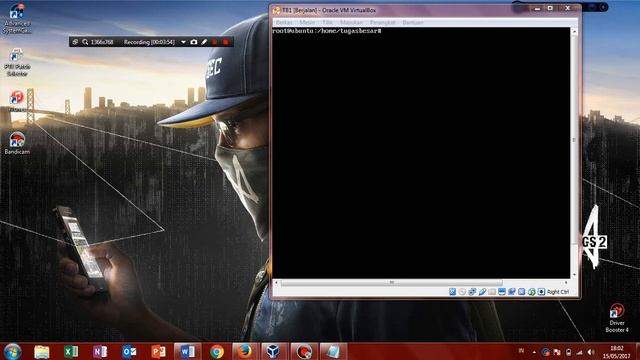Switch to VirtualBox on the taskbar

pos(273,351)
